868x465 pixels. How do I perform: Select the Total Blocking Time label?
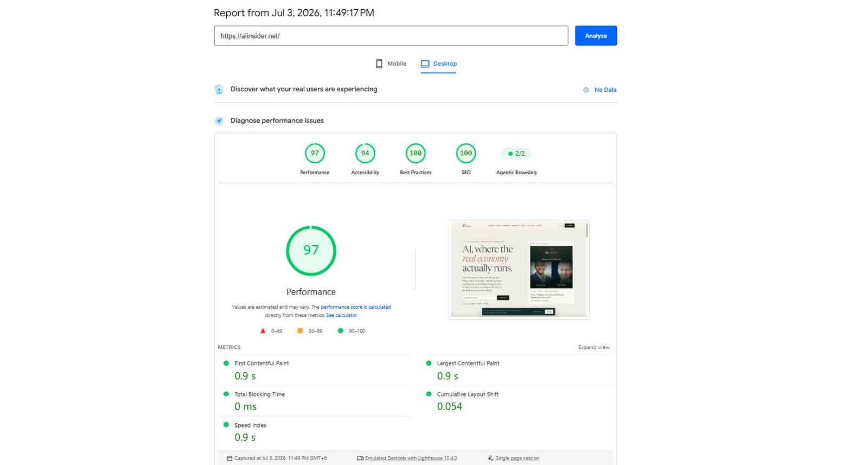tap(259, 394)
